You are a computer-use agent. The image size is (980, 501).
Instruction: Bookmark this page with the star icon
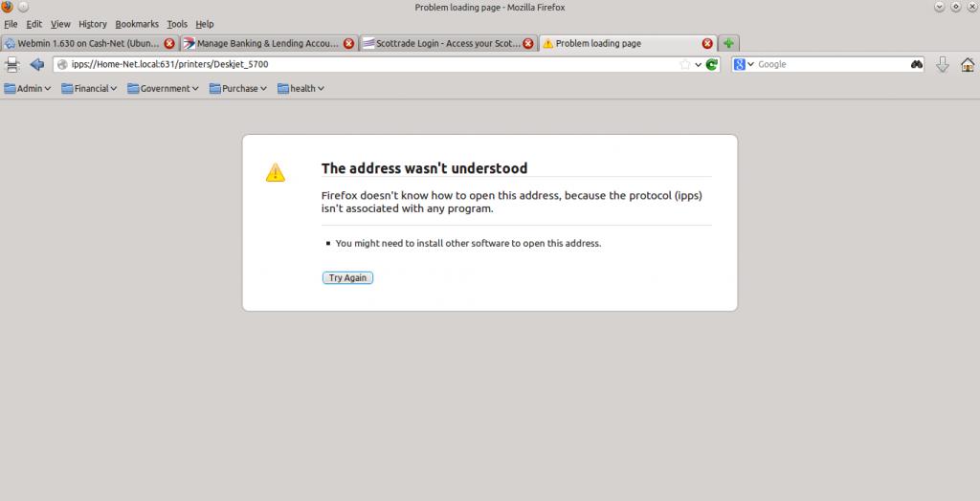tap(684, 65)
